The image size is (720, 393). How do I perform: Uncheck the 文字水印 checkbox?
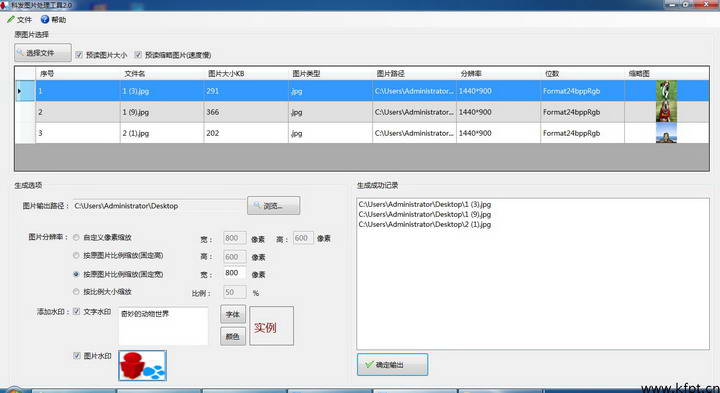(77, 312)
